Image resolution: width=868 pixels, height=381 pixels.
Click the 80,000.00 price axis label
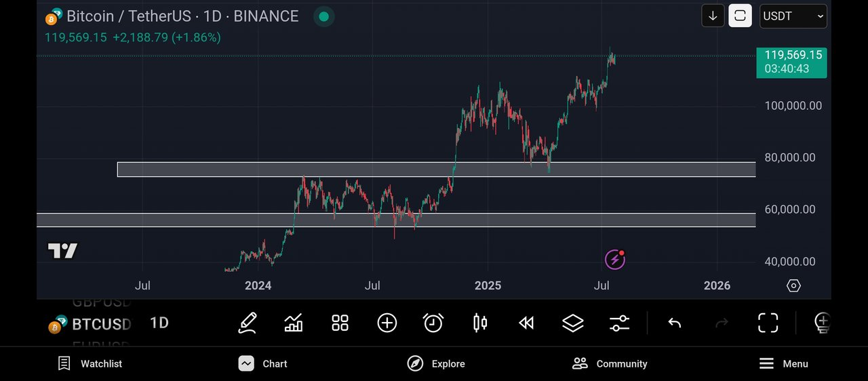[x=790, y=158]
